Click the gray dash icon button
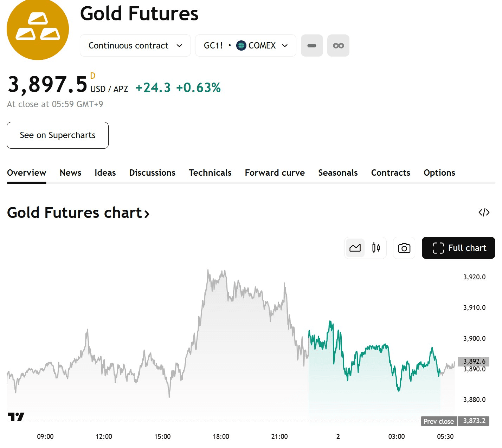The height and width of the screenshot is (448, 502). (312, 46)
